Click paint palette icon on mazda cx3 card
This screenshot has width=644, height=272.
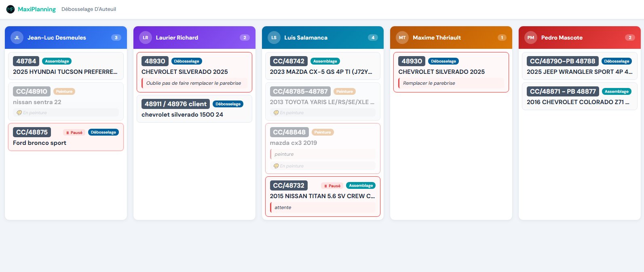click(276, 166)
